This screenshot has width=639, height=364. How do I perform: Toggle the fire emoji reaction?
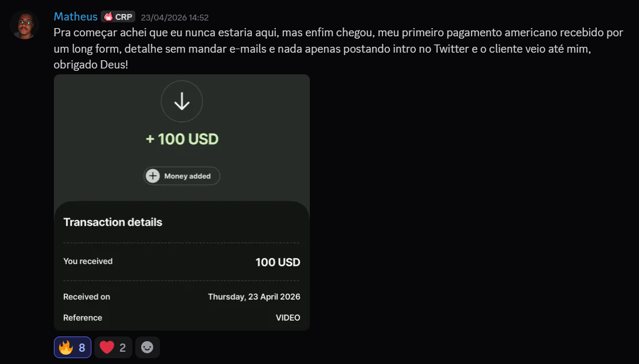click(73, 347)
